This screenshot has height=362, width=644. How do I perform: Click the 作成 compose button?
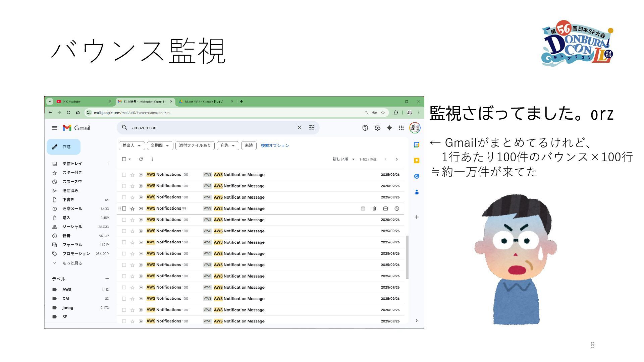point(63,147)
